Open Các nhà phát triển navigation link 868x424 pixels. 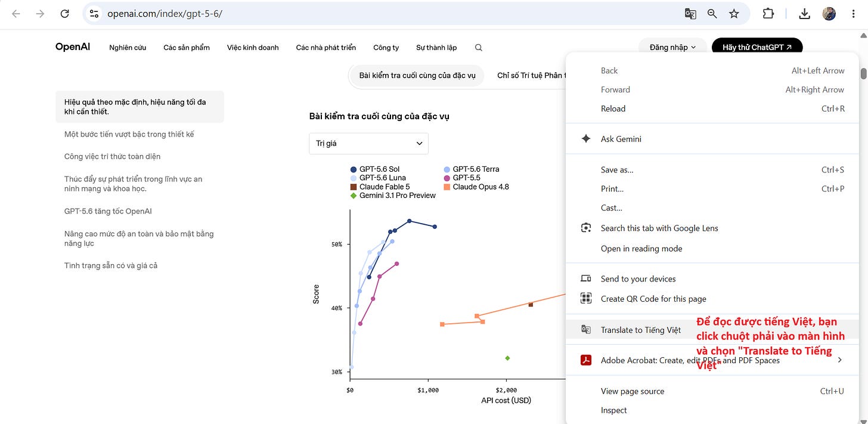tap(326, 48)
